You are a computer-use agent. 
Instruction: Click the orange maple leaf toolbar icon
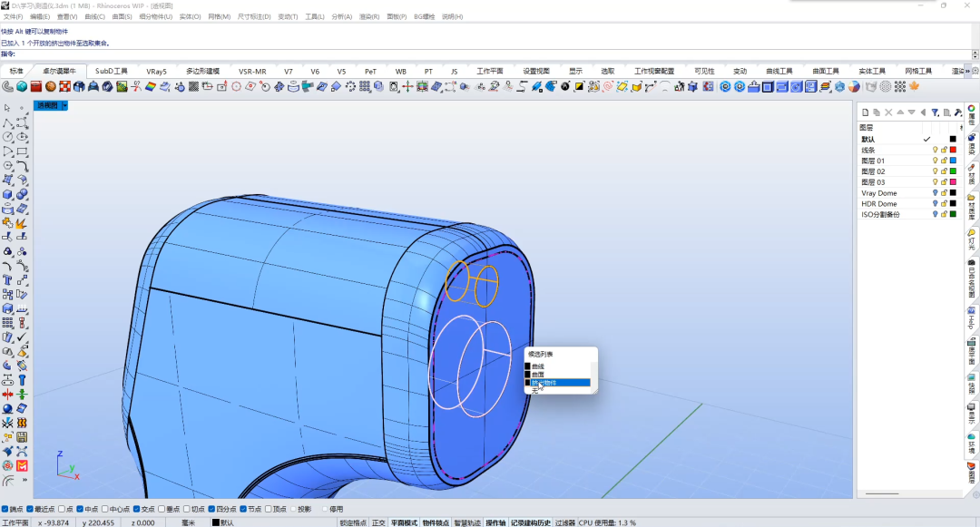[915, 87]
